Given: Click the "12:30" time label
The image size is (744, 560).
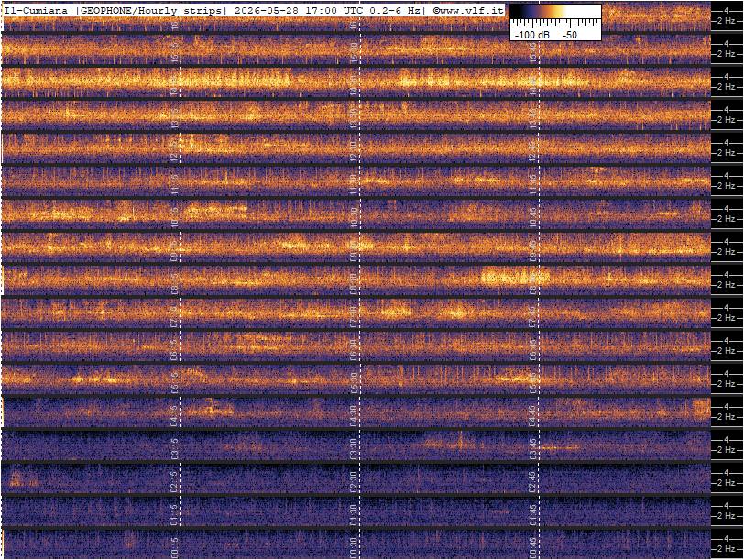Looking at the screenshot, I should pos(354,151).
